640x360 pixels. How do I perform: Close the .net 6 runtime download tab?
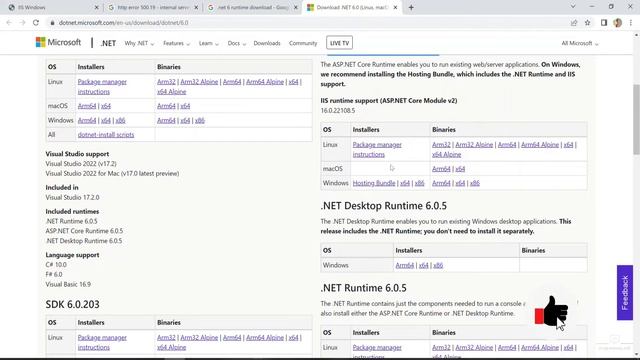coord(296,7)
